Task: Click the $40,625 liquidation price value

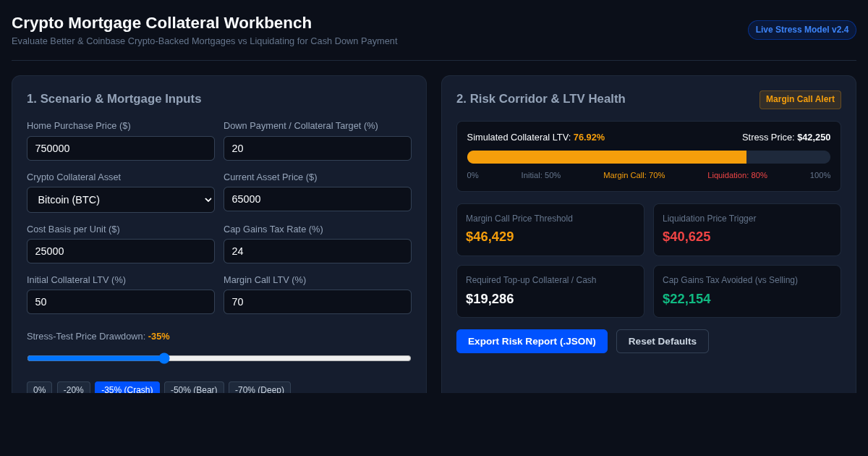Action: 686,237
